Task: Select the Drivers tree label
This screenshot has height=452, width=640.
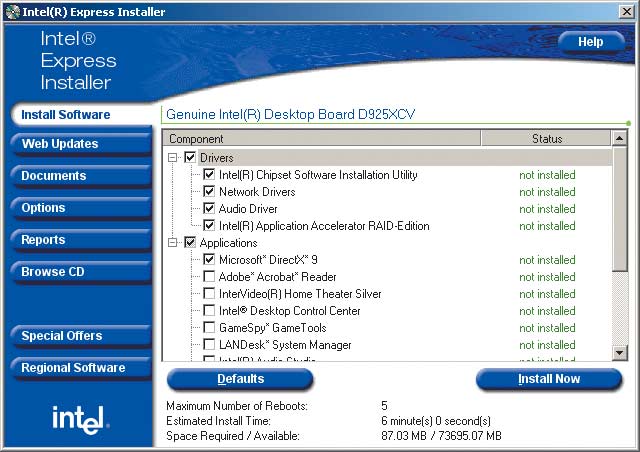Action: coord(217,158)
